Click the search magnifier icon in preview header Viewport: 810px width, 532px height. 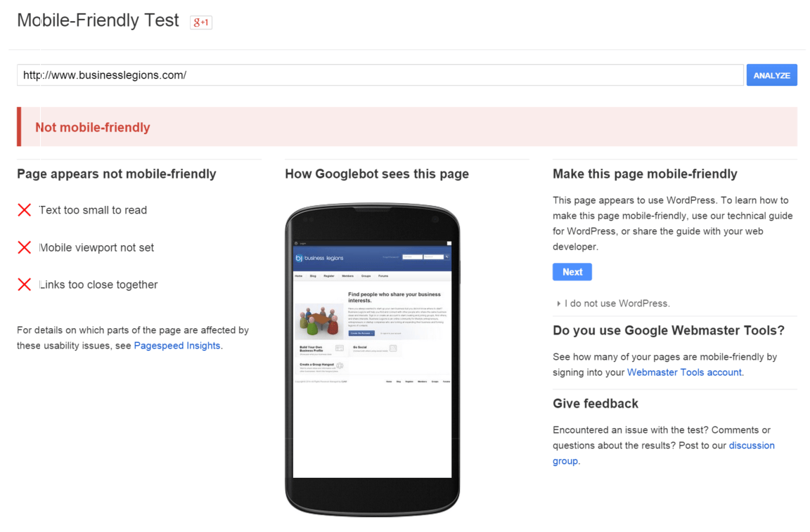click(x=446, y=257)
